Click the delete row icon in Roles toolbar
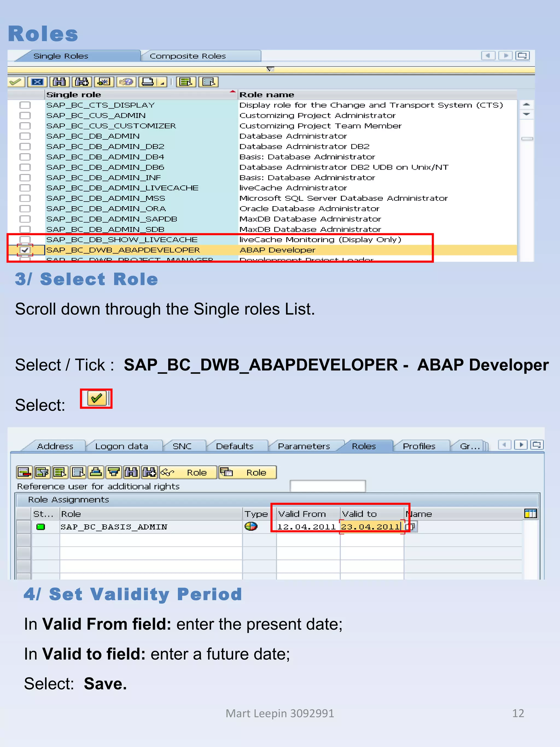This screenshot has width=560, height=747. tap(24, 472)
